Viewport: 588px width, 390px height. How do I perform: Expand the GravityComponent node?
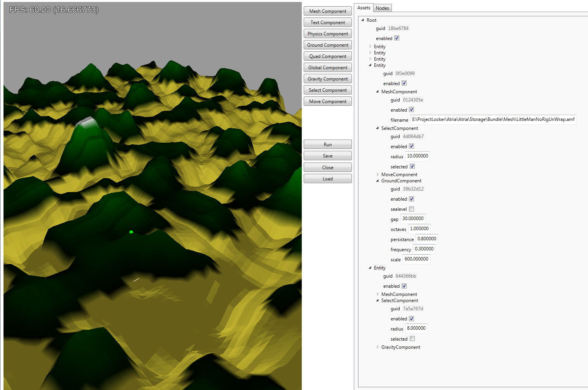378,347
